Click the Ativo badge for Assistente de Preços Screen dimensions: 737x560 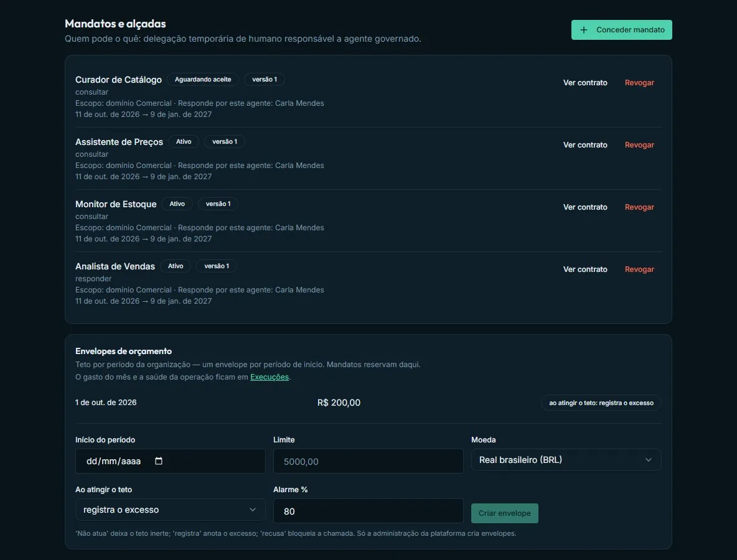tap(184, 142)
